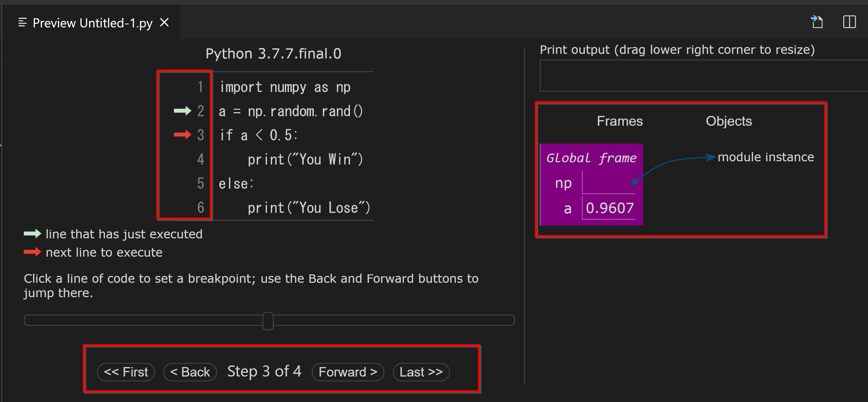Click code line 'a = np.random.rand()'
This screenshot has height=402, width=868.
(x=290, y=111)
